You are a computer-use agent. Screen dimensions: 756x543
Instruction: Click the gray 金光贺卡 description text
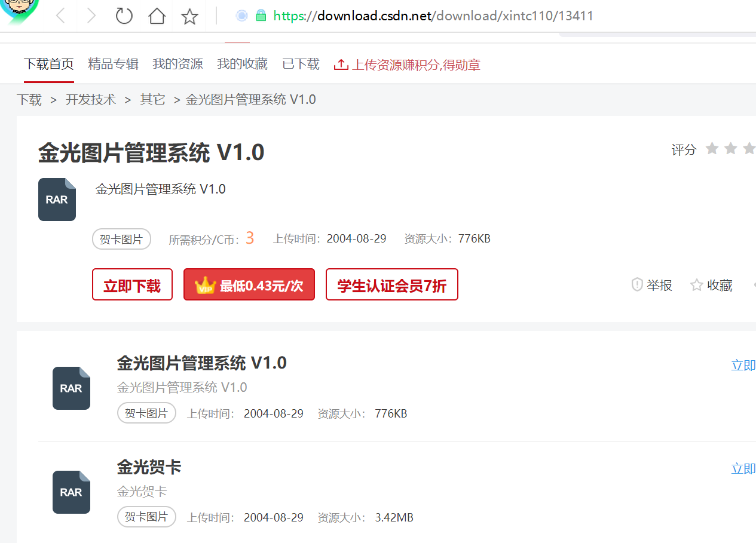142,492
